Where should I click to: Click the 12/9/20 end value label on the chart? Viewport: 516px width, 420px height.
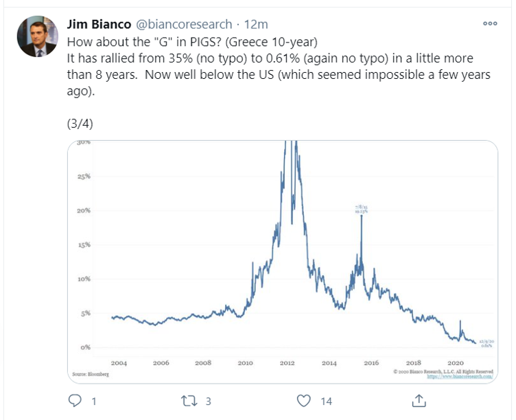(486, 344)
